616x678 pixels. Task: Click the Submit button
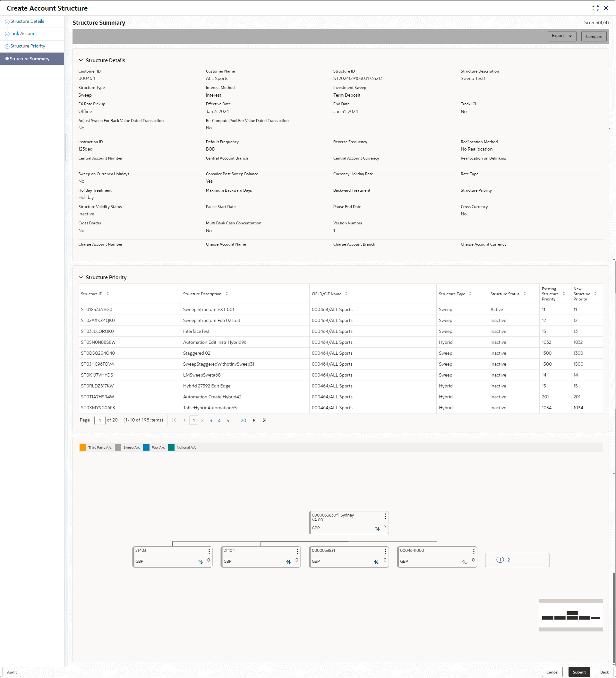[x=579, y=672]
